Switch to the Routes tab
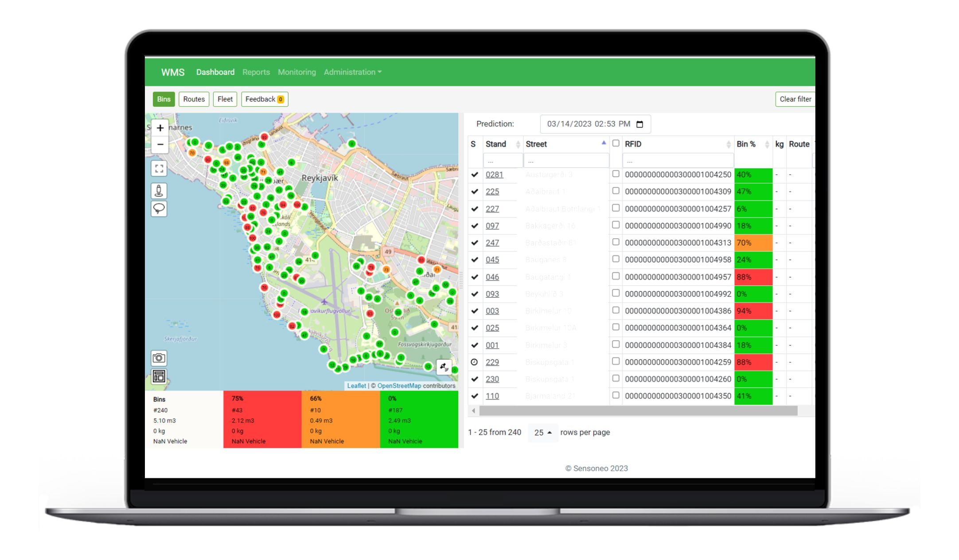 point(194,99)
